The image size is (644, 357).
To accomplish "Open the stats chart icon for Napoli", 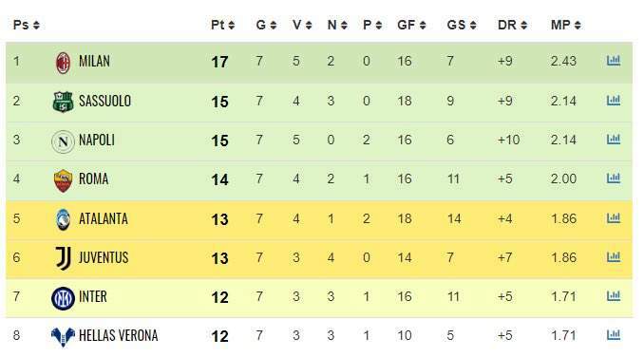I will pyautogui.click(x=614, y=140).
